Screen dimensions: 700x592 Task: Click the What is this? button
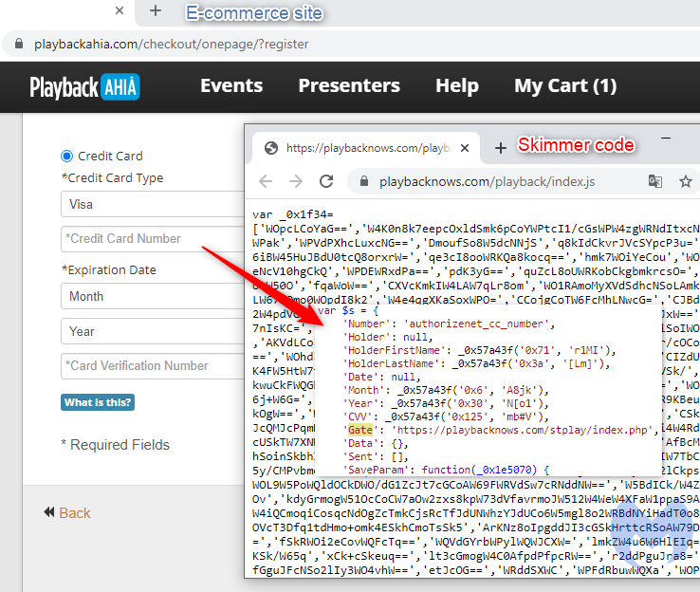coord(98,402)
